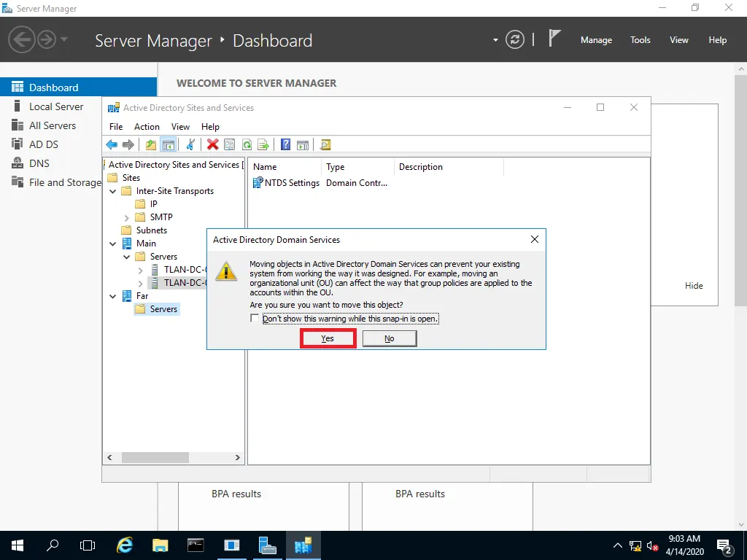The width and height of the screenshot is (747, 560).
Task: Expand the first TLAN-DC server node
Action: click(x=140, y=270)
